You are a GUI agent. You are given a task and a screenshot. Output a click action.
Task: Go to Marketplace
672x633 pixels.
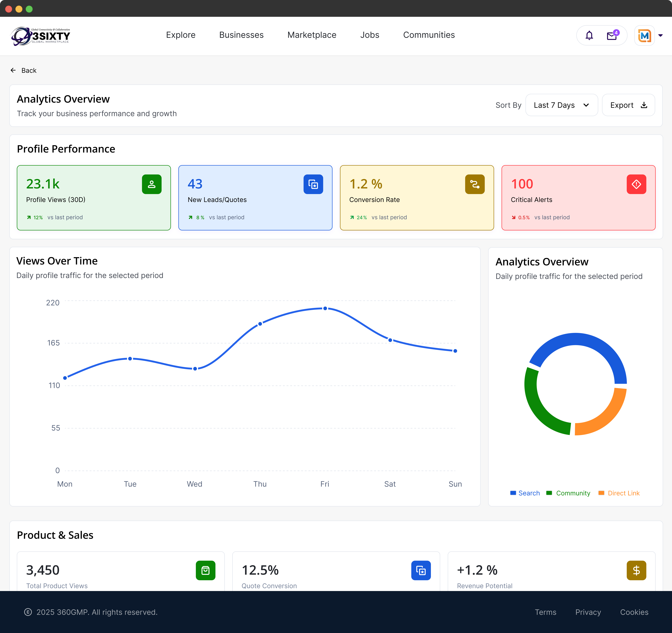coord(312,35)
